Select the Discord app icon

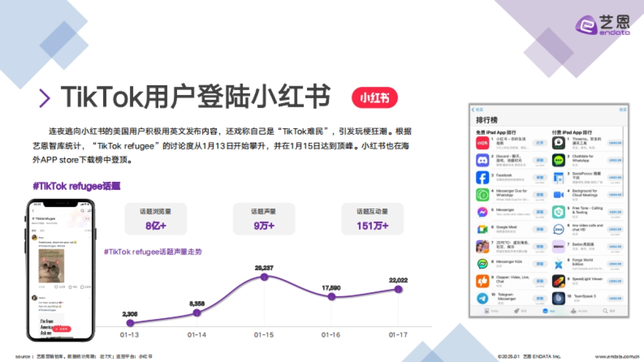click(482, 160)
